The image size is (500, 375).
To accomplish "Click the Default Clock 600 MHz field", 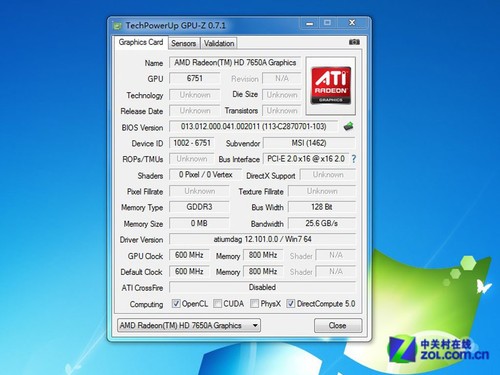I will [189, 272].
